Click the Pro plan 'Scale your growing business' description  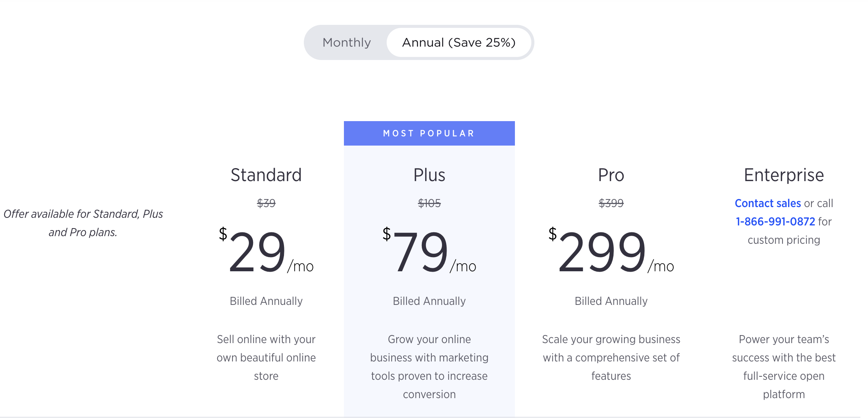(x=611, y=358)
